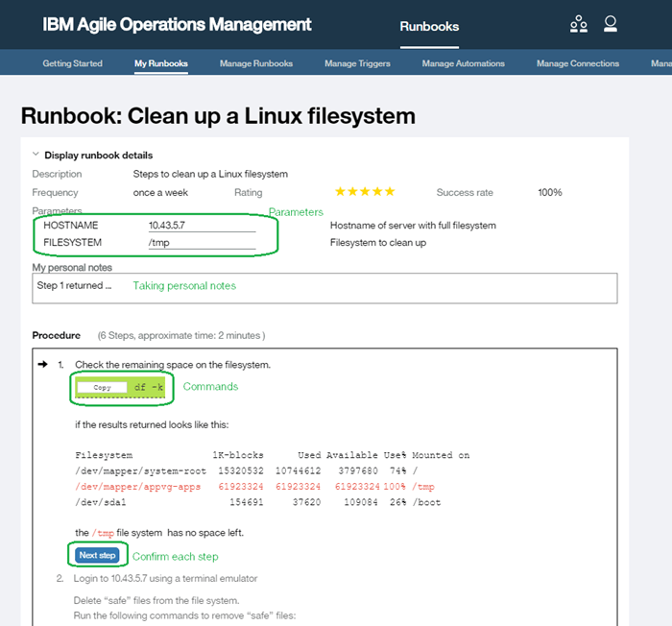Click the Runbook: Clean up a Linux filesystem heading
The image size is (672, 626).
(x=218, y=116)
